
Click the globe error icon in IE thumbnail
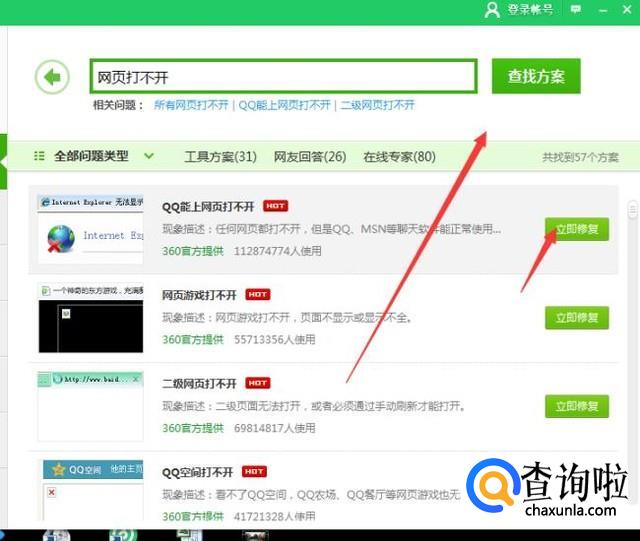click(61, 239)
